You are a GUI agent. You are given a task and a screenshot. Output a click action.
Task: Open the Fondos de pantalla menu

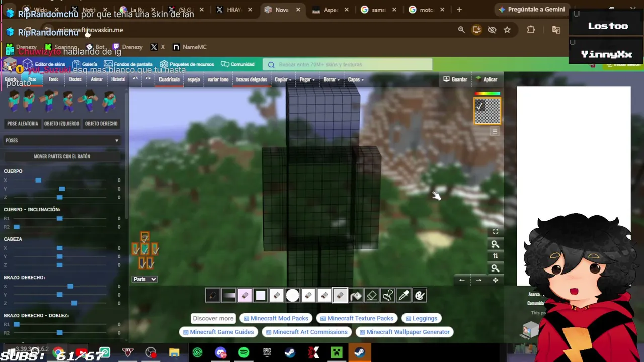point(128,64)
